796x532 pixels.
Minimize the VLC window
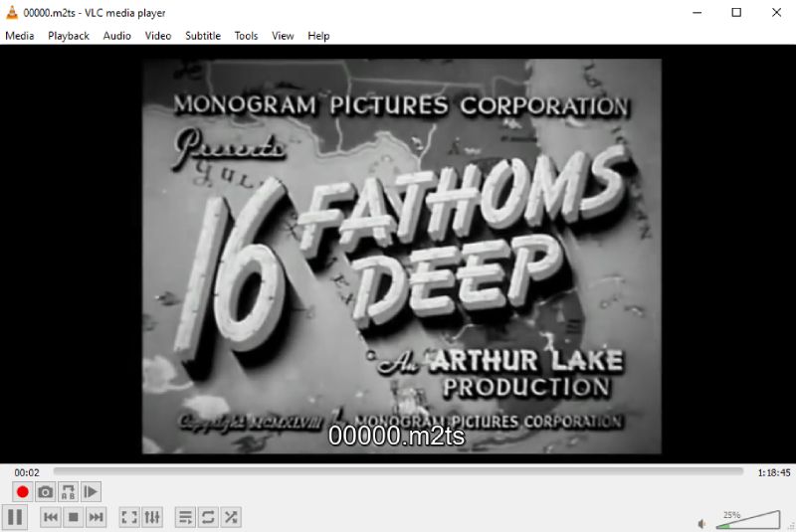[697, 13]
